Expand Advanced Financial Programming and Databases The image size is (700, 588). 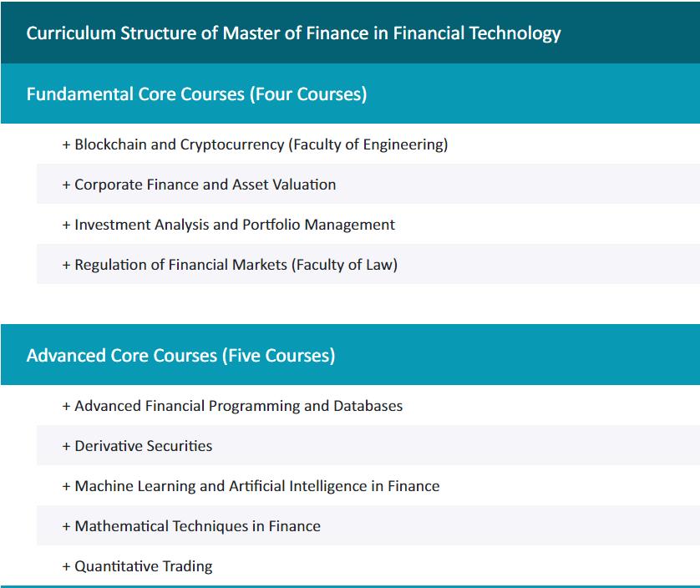click(x=238, y=406)
